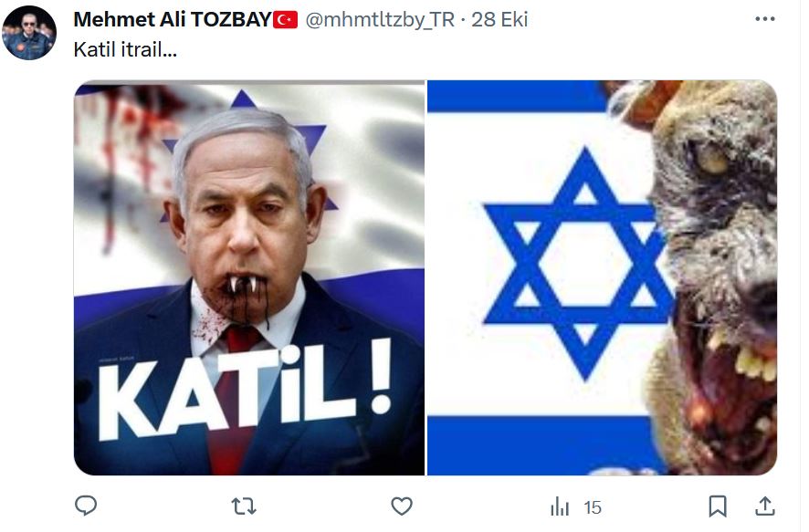
Task: Click the view count number 15
Action: 593,507
